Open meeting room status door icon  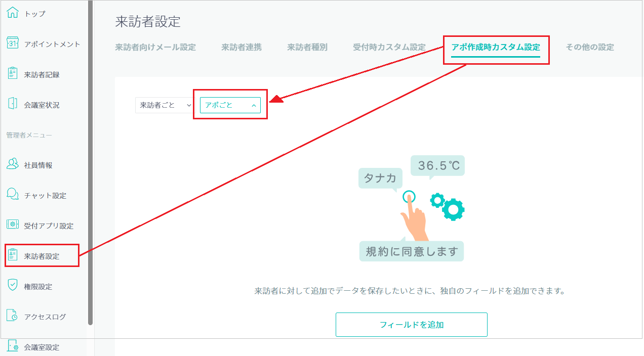[13, 105]
